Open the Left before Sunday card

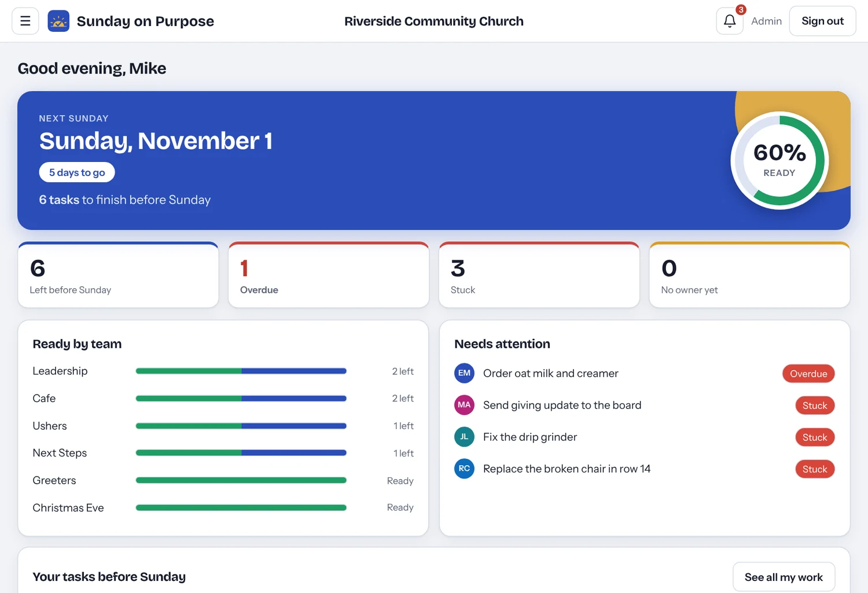tap(118, 275)
